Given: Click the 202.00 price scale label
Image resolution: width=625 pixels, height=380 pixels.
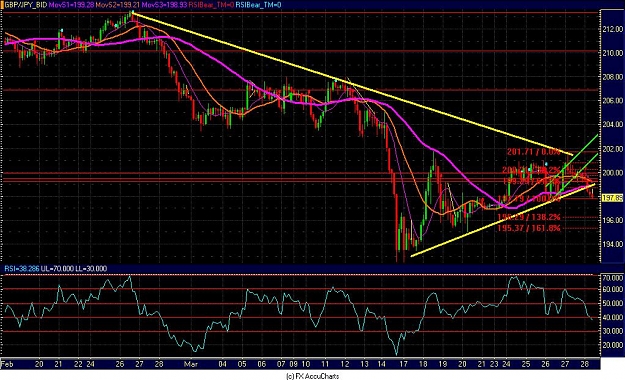Looking at the screenshot, I should point(613,149).
